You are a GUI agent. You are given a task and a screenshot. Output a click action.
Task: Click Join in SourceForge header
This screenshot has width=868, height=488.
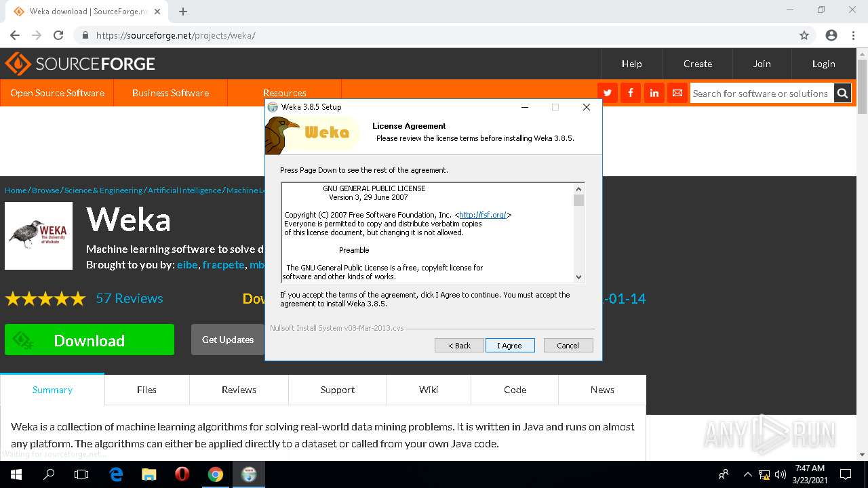(x=762, y=64)
